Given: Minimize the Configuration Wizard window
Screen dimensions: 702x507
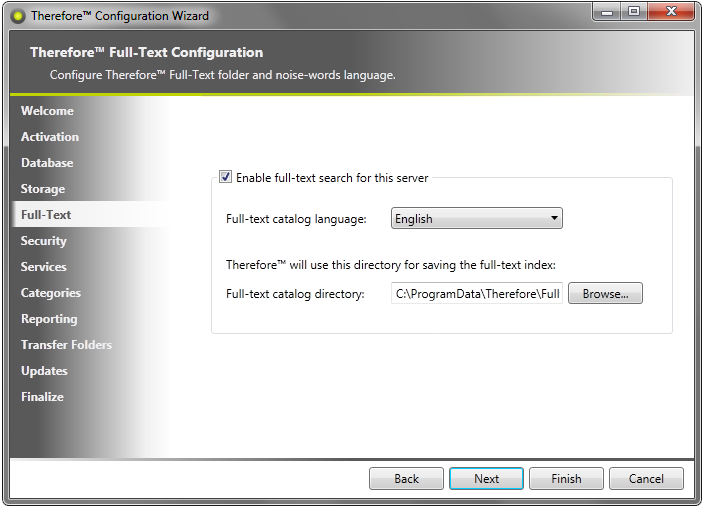Looking at the screenshot, I should pyautogui.click(x=607, y=12).
